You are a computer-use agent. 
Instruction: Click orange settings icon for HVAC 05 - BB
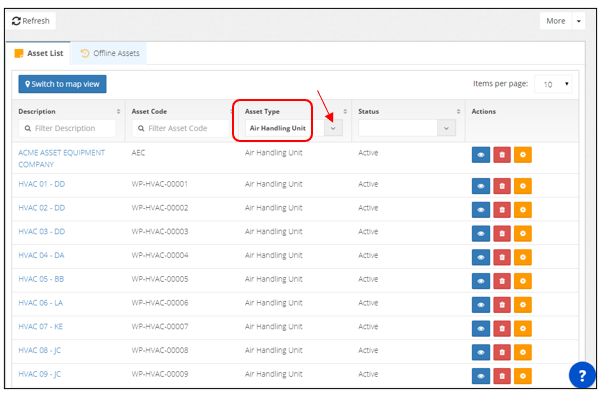coord(523,281)
